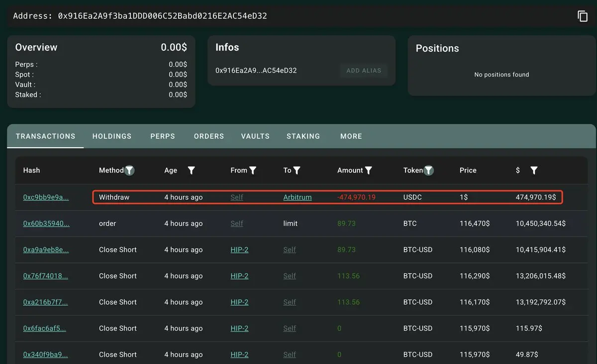
Task: Click the Withdraw method cell
Action: [114, 197]
